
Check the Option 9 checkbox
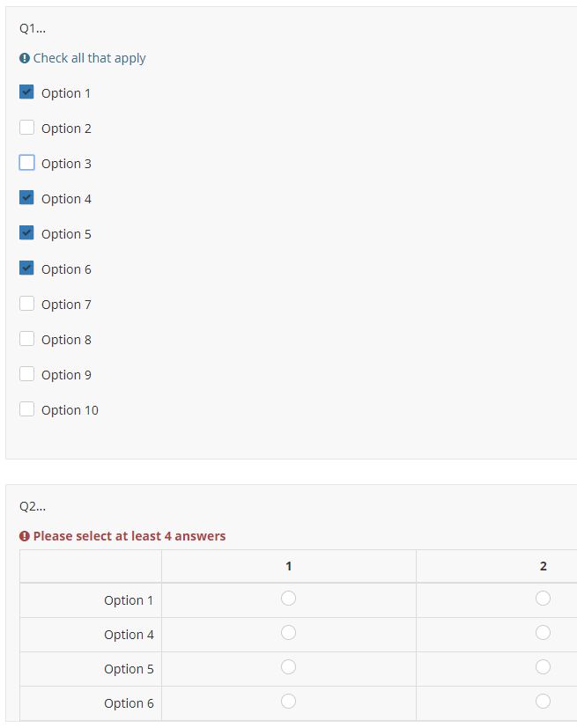click(26, 374)
